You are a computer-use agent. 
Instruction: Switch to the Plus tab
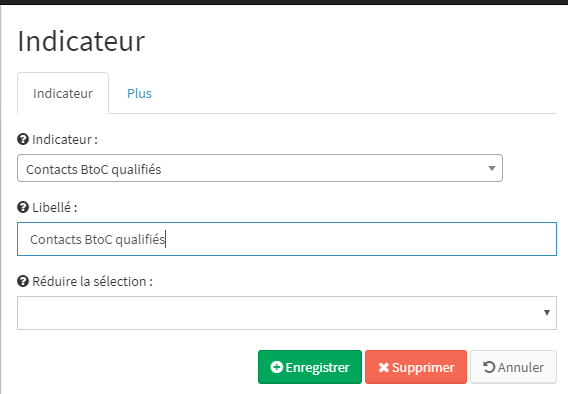click(x=139, y=93)
